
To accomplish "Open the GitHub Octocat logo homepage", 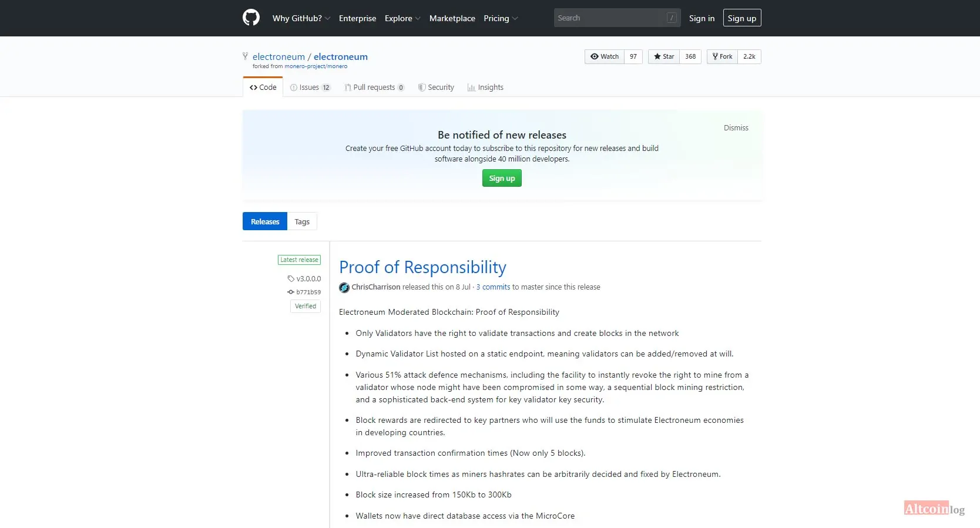I will [x=251, y=18].
